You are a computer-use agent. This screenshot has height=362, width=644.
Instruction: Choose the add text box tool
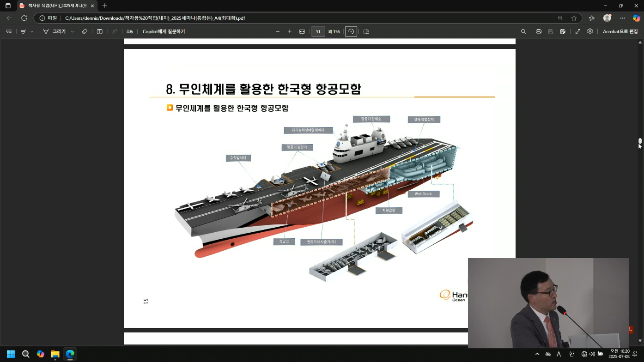[99, 31]
